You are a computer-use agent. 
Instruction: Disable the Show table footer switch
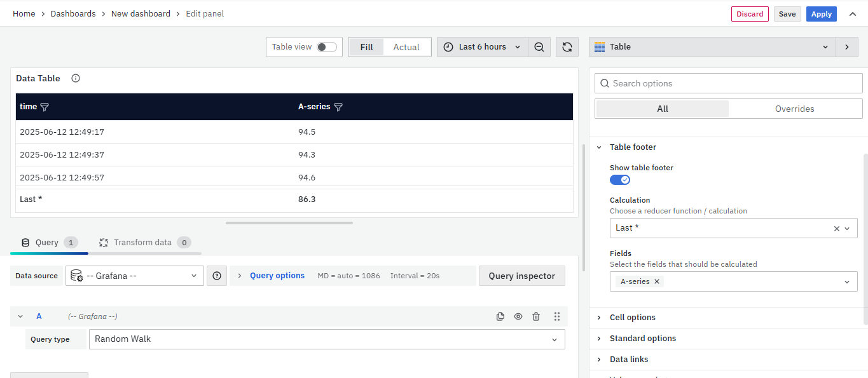(620, 180)
